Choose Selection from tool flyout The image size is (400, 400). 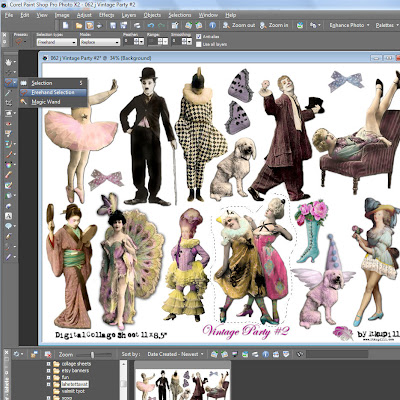pyautogui.click(x=52, y=83)
